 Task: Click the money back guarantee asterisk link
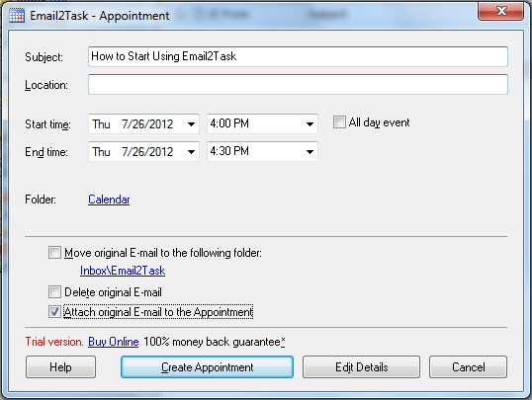[x=283, y=341]
